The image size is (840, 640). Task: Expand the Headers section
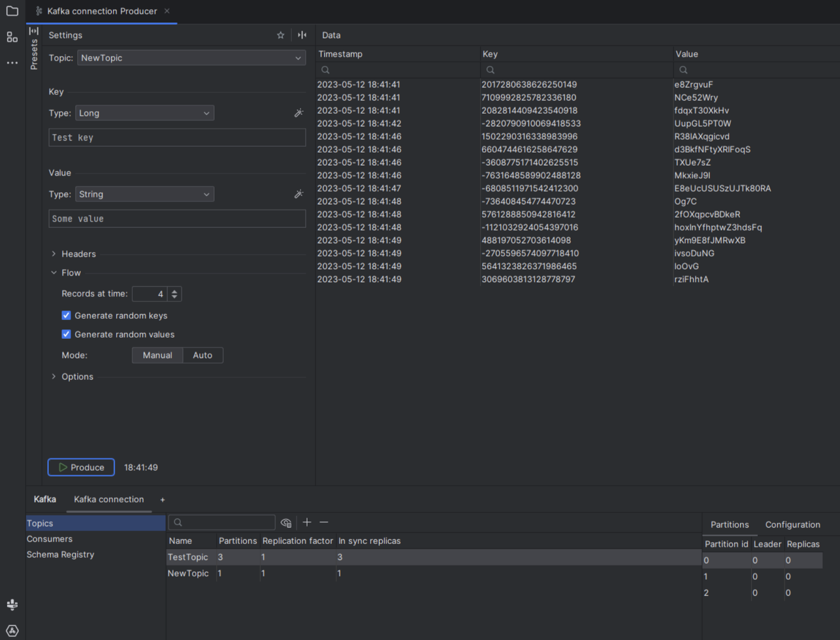[x=78, y=254]
